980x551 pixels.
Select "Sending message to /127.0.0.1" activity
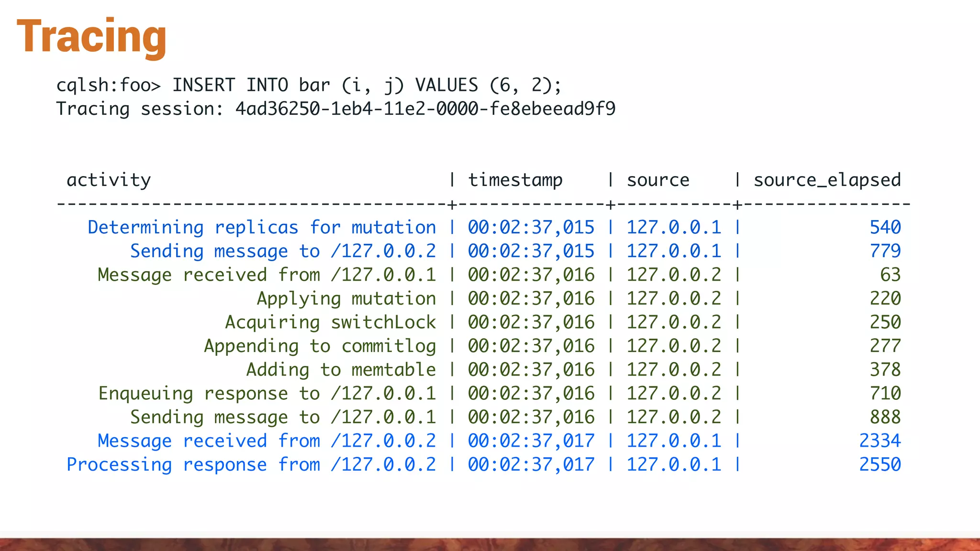[283, 417]
